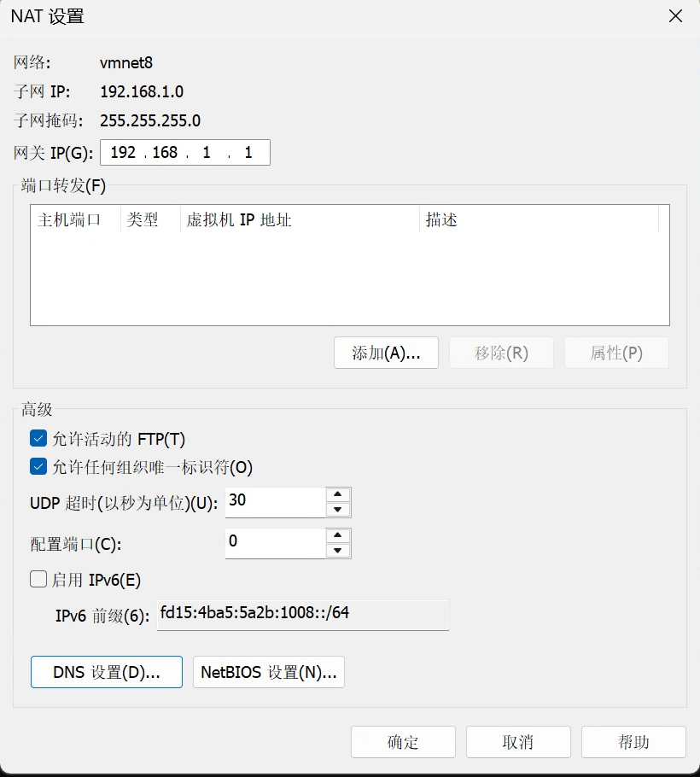Decrease UDP timeout with down arrow
700x777 pixels.
click(338, 510)
